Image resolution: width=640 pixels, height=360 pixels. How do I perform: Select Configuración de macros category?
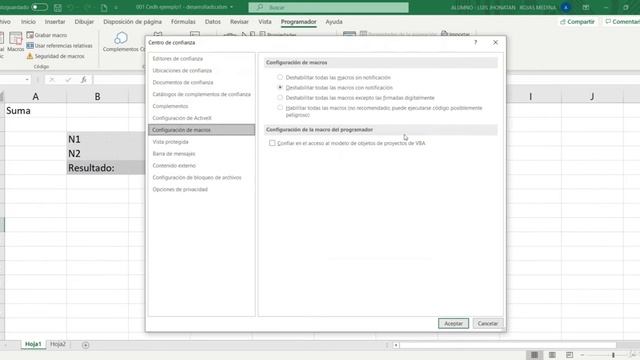pos(202,129)
